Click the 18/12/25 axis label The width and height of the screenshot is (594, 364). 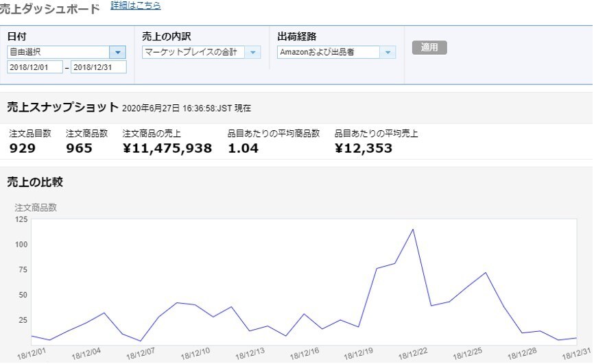click(x=468, y=354)
